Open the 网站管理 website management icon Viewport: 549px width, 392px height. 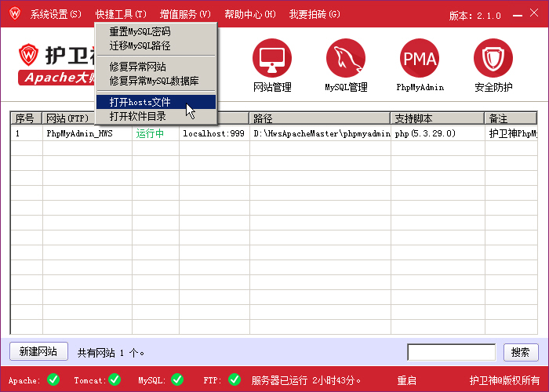[x=272, y=58]
